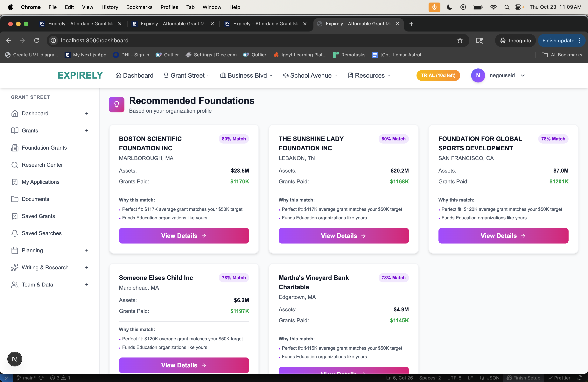Reload the page with the refresh icon
Viewport: 588px width, 382px height.
pyautogui.click(x=37, y=40)
